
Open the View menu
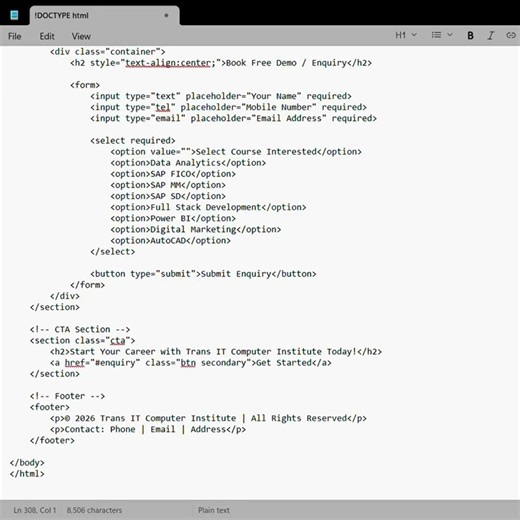point(81,36)
